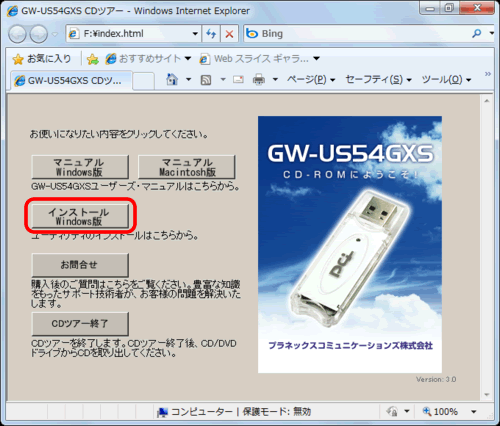Expand the feeds dropdown arrow
Screen dimensions: 500x426
223,80
